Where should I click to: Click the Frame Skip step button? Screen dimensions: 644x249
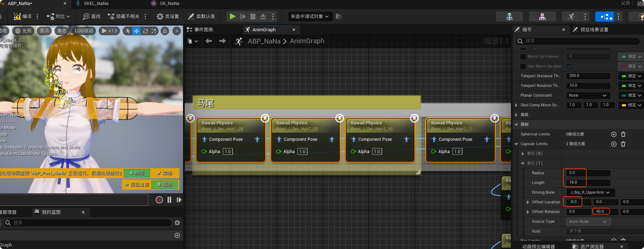(x=243, y=17)
